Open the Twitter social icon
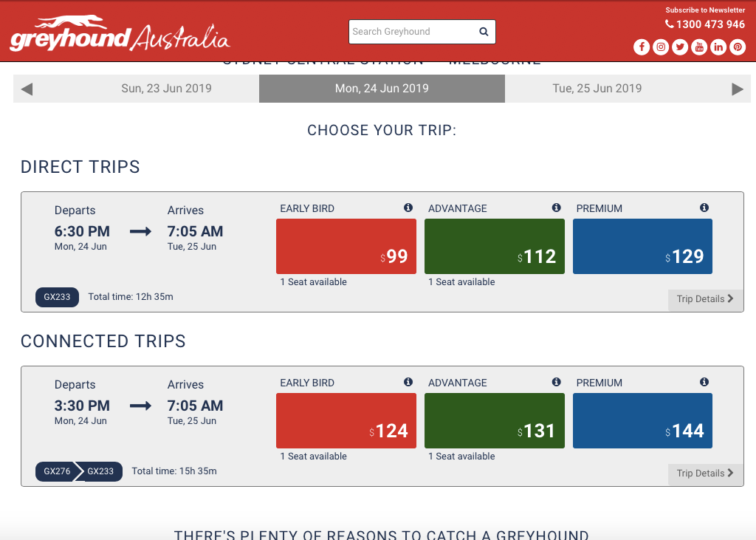 tap(680, 47)
